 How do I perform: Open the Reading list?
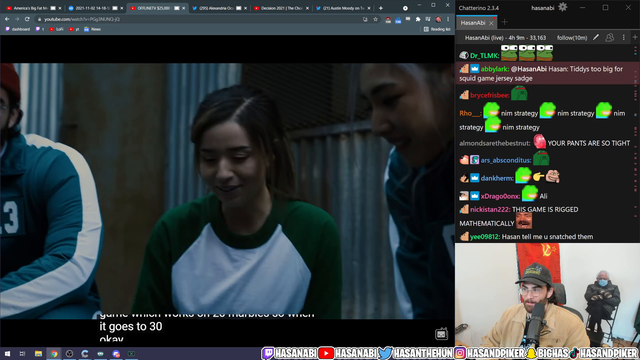click(437, 29)
